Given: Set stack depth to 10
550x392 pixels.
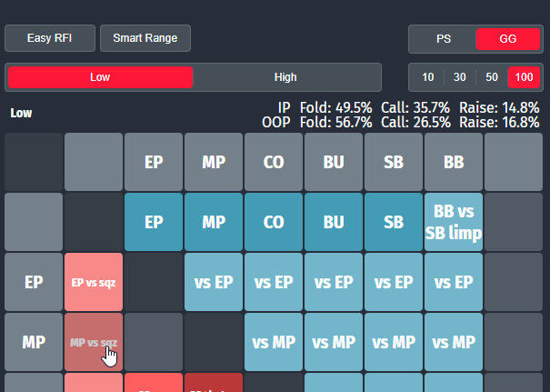Looking at the screenshot, I should click(428, 77).
